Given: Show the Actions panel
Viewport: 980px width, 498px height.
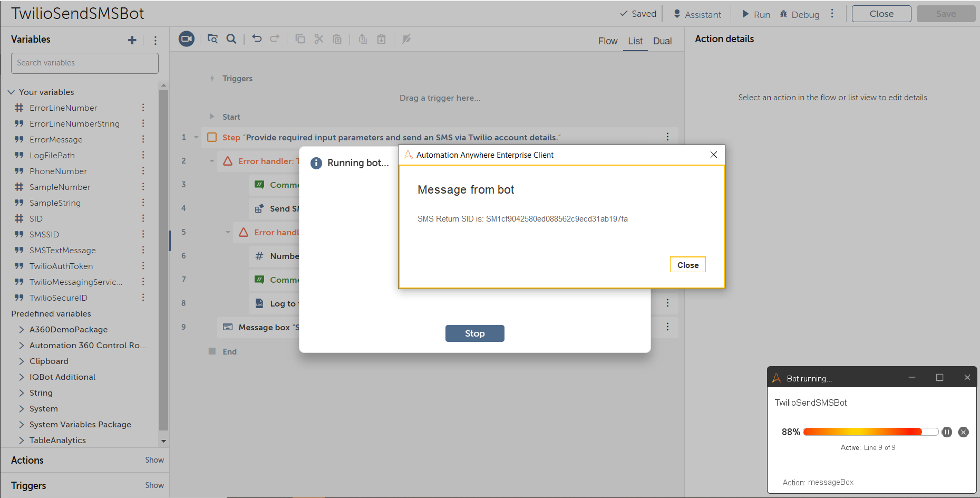Looking at the screenshot, I should (154, 460).
